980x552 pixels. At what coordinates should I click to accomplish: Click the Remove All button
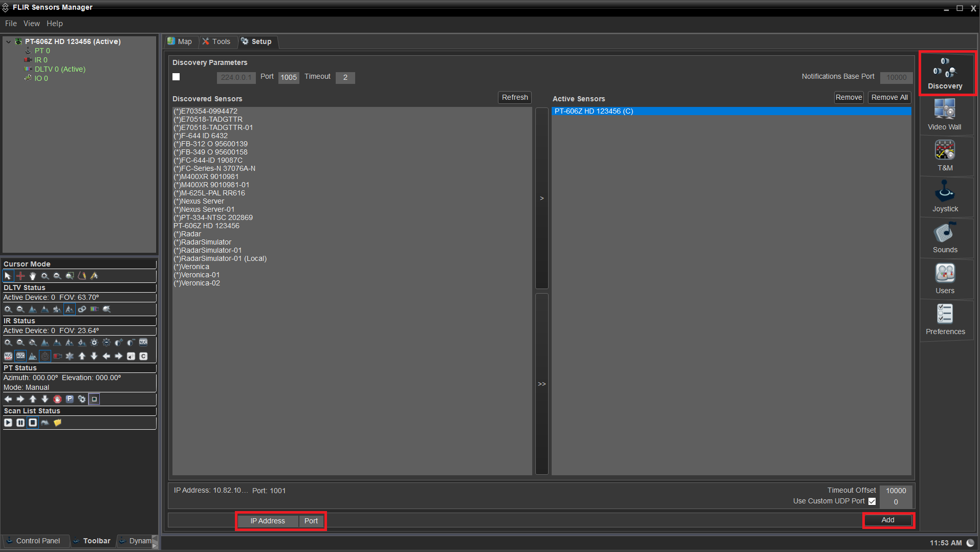click(889, 97)
